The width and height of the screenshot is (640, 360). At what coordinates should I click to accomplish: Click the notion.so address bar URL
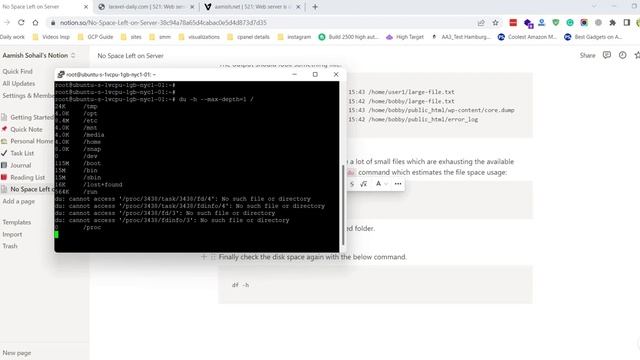pyautogui.click(x=163, y=23)
